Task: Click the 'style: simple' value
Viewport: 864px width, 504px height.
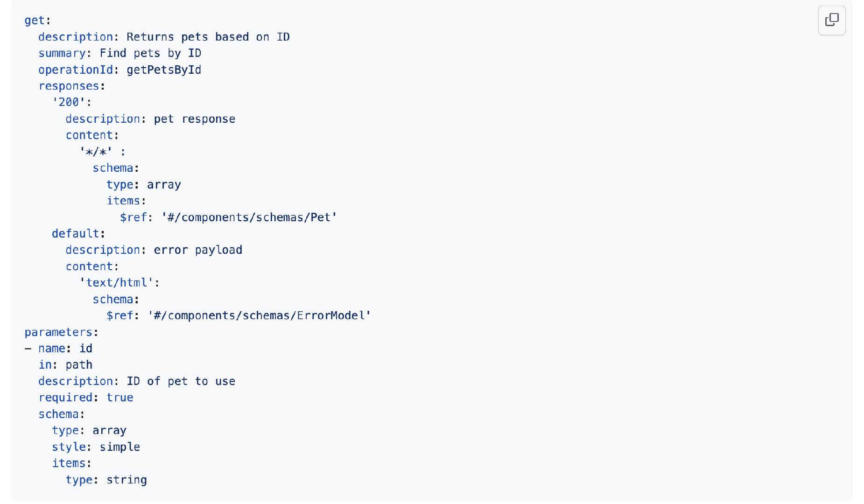Action: [119, 447]
